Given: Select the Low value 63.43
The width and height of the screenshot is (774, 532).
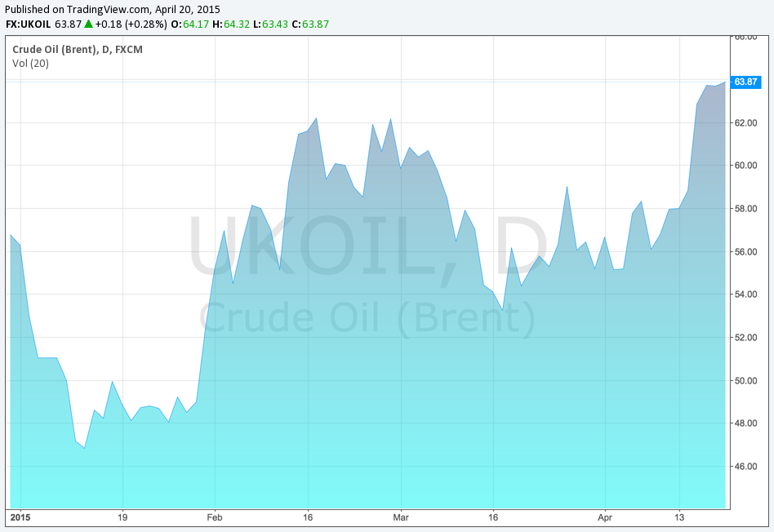Looking at the screenshot, I should point(277,24).
